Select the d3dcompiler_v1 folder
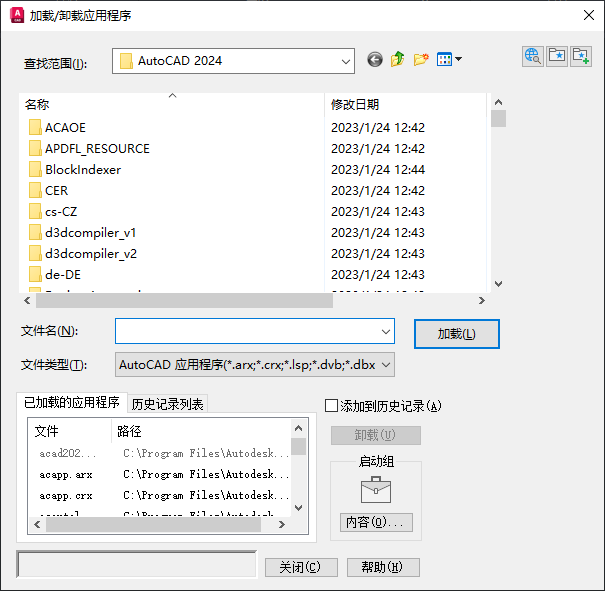 (x=83, y=233)
